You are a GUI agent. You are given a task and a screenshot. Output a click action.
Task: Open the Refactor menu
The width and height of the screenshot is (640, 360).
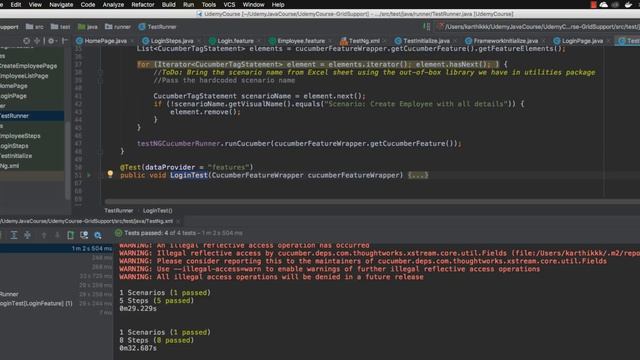click(x=143, y=4)
